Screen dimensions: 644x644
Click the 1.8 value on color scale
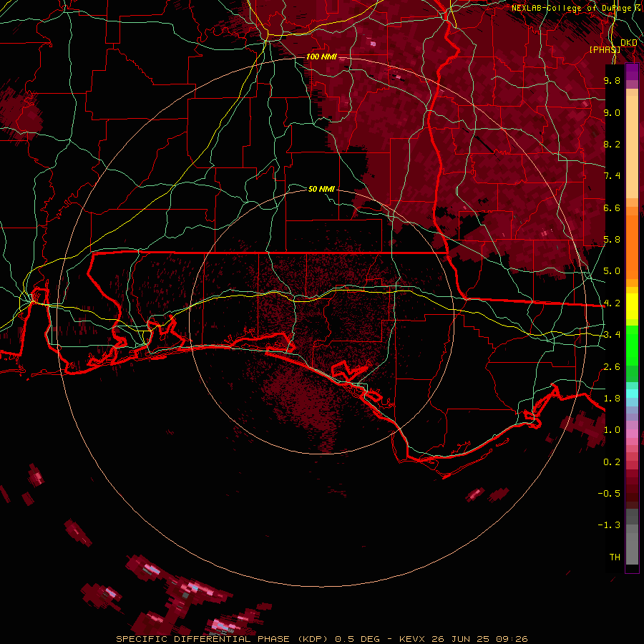click(612, 399)
